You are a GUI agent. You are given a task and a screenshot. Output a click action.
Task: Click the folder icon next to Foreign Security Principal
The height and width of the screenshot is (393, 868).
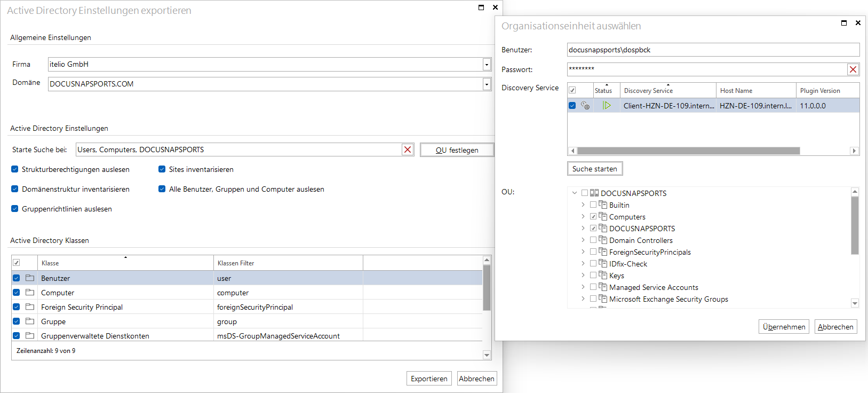30,307
